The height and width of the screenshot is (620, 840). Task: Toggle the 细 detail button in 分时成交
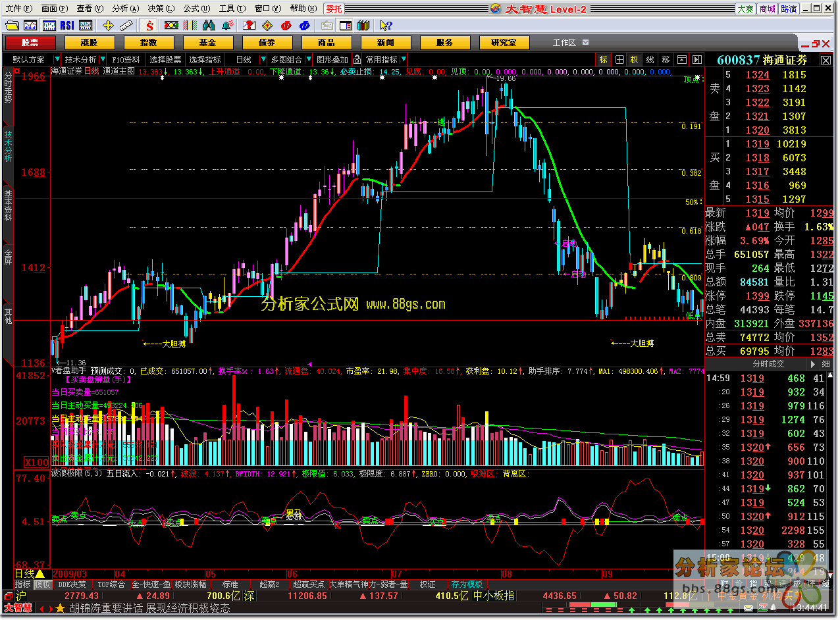pos(826,364)
